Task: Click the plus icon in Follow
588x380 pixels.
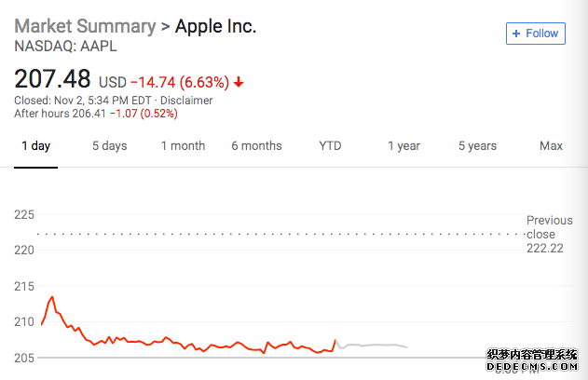Action: pos(516,34)
